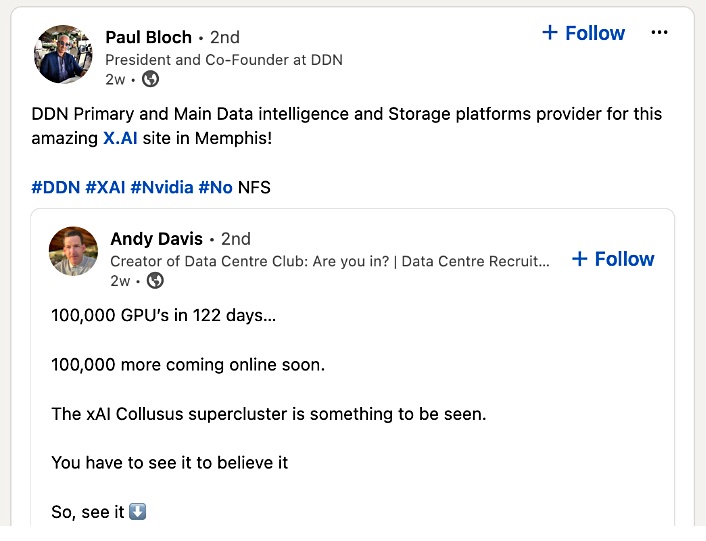The height and width of the screenshot is (541, 706).
Task: Follow Paul Bloch
Action: pyautogui.click(x=584, y=33)
